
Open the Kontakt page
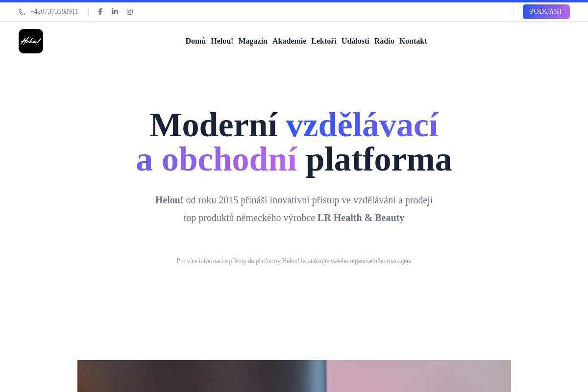(413, 41)
